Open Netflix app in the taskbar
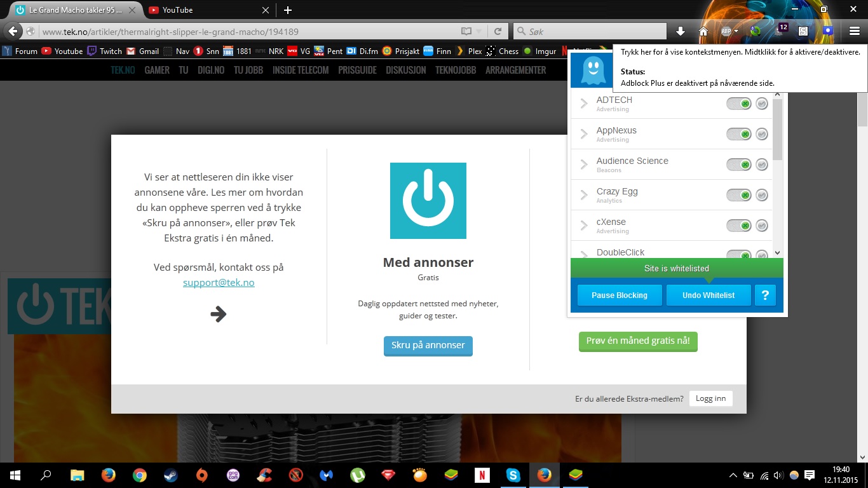The width and height of the screenshot is (868, 488). click(482, 475)
